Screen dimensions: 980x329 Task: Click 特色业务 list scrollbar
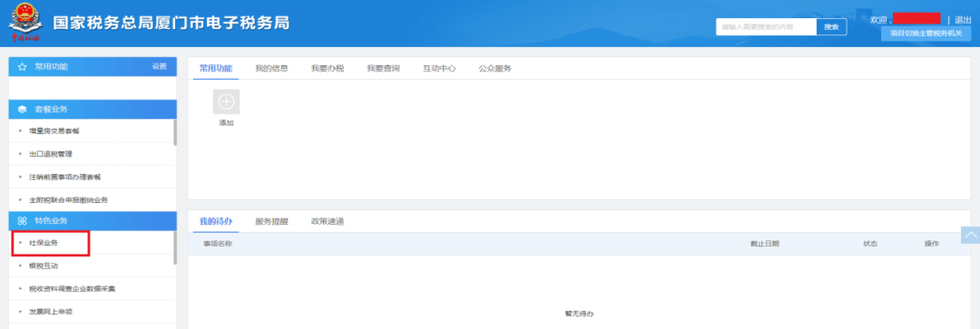[x=175, y=247]
